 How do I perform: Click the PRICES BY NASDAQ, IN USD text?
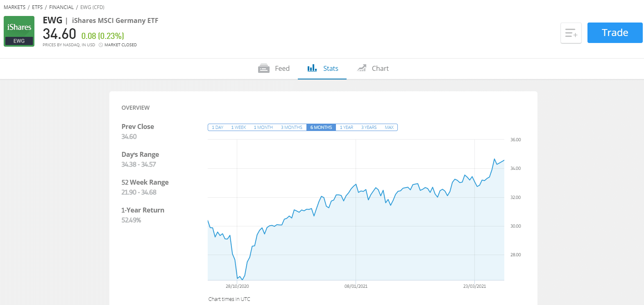point(69,45)
